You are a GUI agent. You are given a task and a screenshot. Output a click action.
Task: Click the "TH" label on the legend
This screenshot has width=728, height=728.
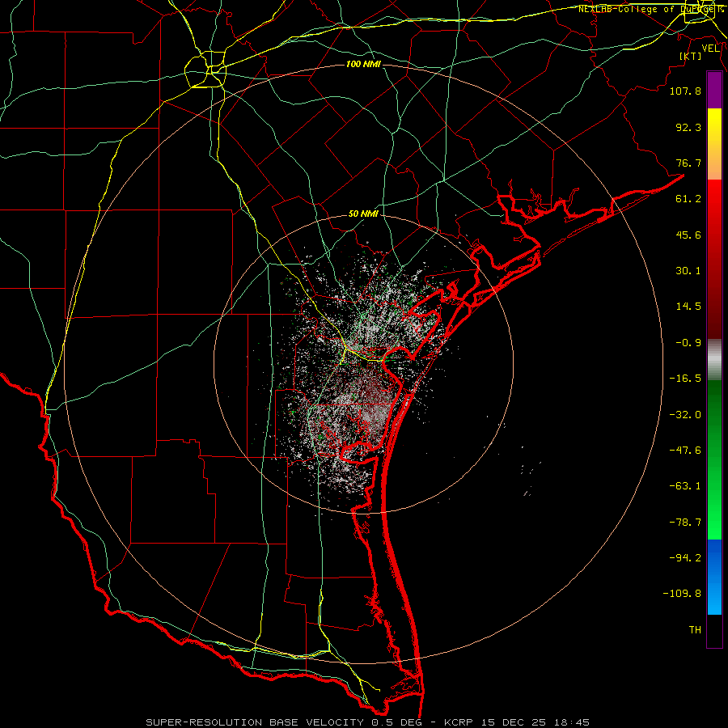(695, 630)
